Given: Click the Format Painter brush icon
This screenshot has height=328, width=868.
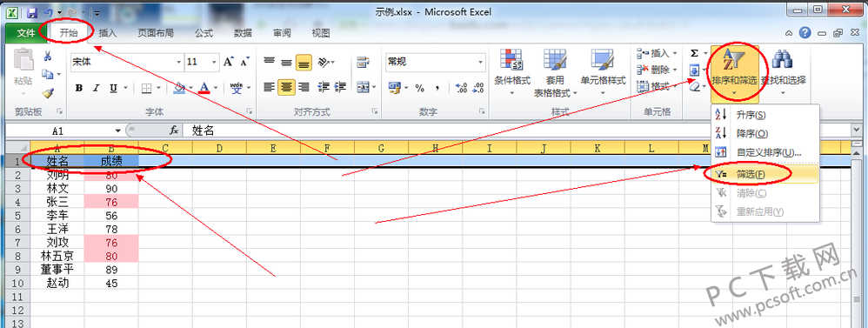Looking at the screenshot, I should click(48, 92).
